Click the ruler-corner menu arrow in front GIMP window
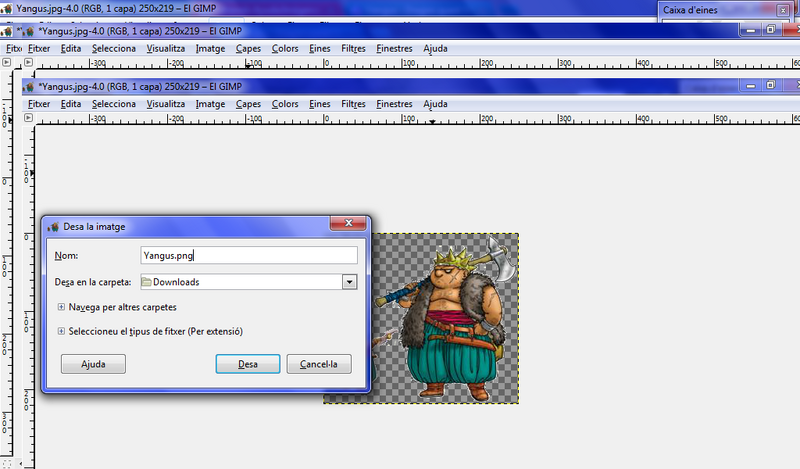 click(29, 118)
